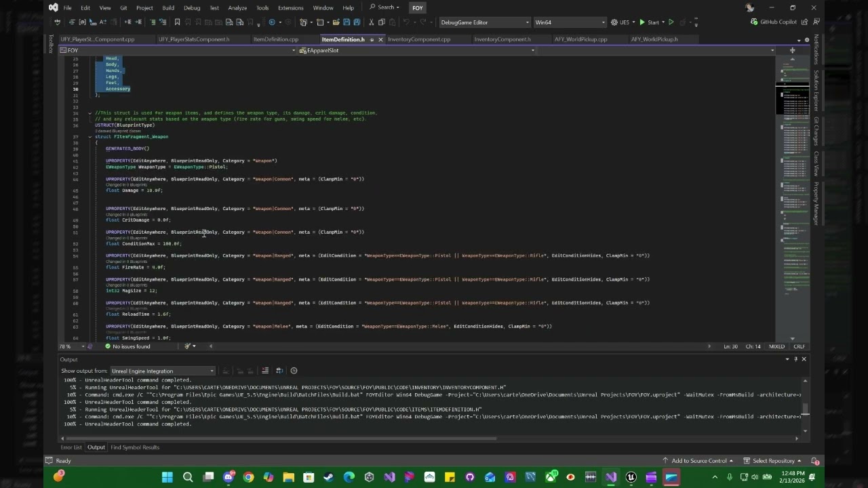Click the Save All icon
Screen dimensions: 868x488
357,22
